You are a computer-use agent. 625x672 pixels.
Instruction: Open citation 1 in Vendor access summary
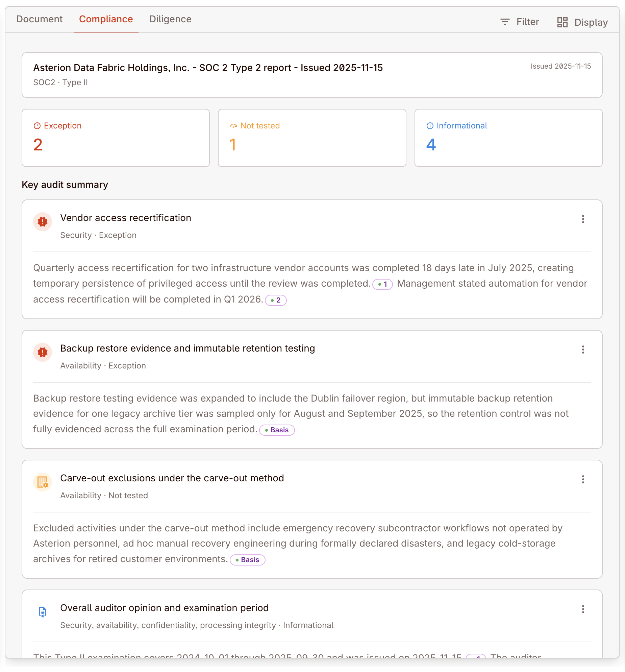[x=382, y=284]
